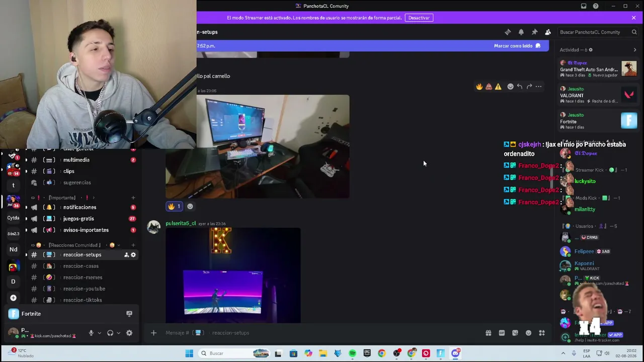This screenshot has width=644, height=362.
Task: Open the Windows Start menu
Action: (x=189, y=353)
